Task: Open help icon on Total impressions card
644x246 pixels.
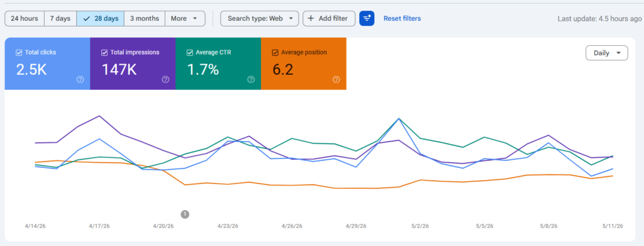Action: (x=165, y=80)
